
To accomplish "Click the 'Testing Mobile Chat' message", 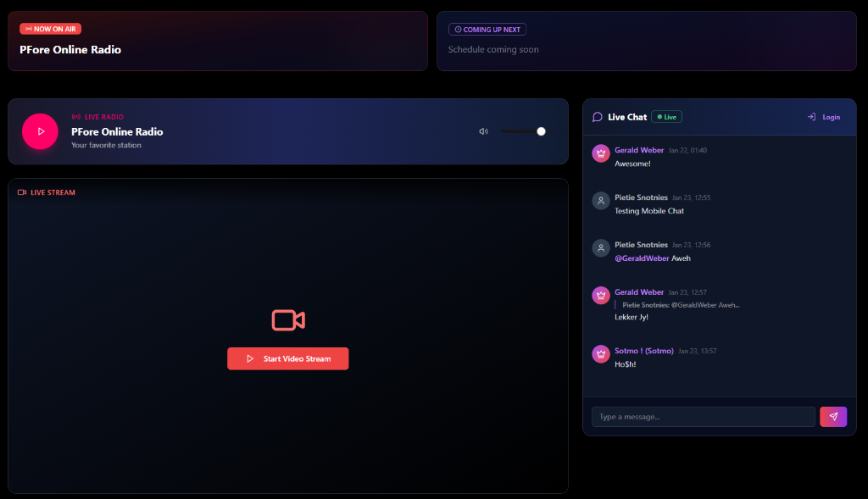I will (648, 211).
